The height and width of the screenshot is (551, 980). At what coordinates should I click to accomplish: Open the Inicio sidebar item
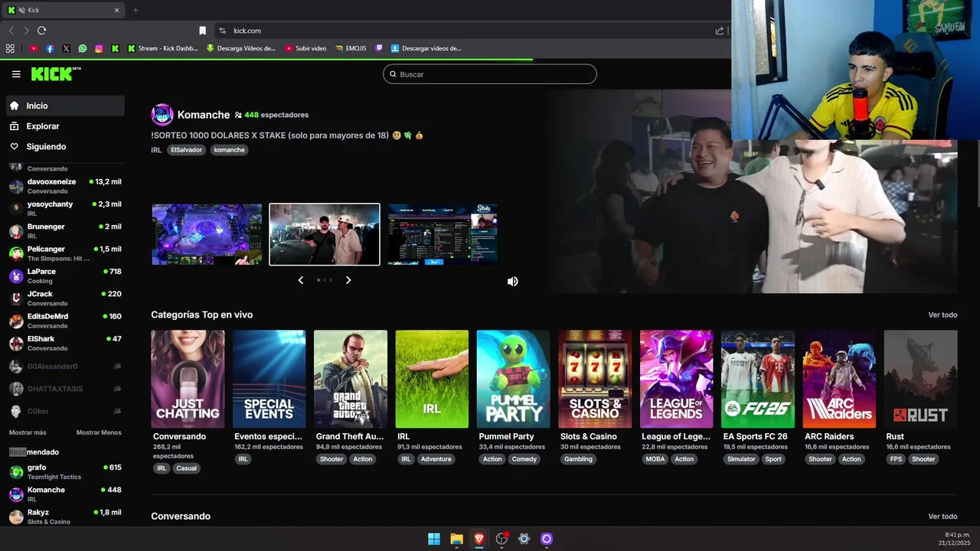click(x=65, y=106)
